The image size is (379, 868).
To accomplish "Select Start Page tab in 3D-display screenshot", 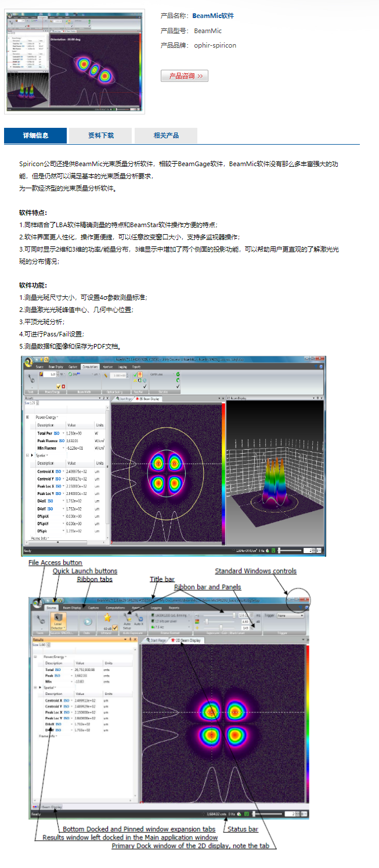I will 125,399.
